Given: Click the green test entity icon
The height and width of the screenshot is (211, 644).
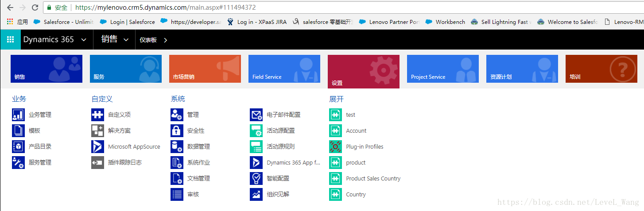Looking at the screenshot, I should tap(335, 115).
